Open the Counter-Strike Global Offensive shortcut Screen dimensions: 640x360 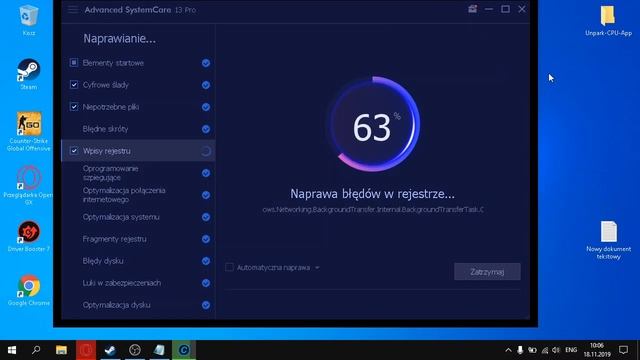click(x=29, y=132)
